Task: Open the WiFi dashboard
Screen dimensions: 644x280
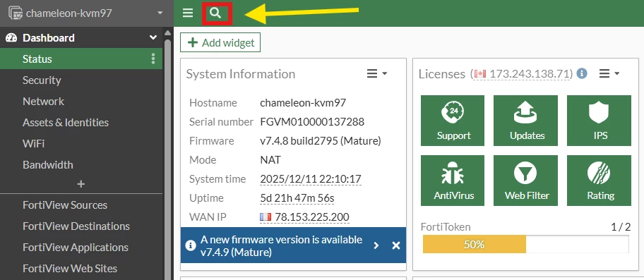Action: pyautogui.click(x=81, y=144)
